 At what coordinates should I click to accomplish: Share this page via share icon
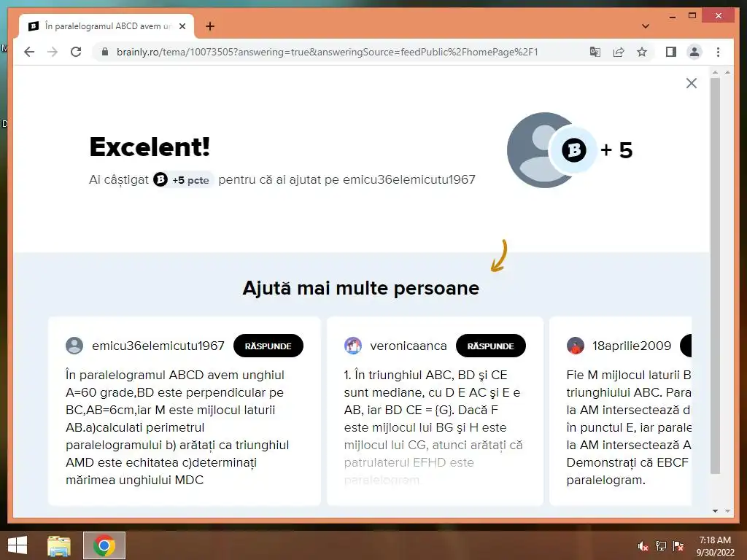coord(619,52)
